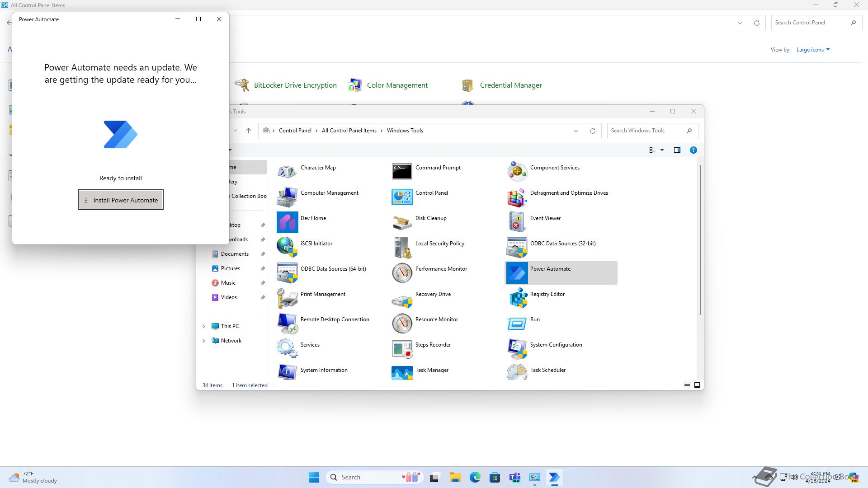The height and width of the screenshot is (488, 868).
Task: Select the Dev Home icon
Action: pyautogui.click(x=287, y=222)
